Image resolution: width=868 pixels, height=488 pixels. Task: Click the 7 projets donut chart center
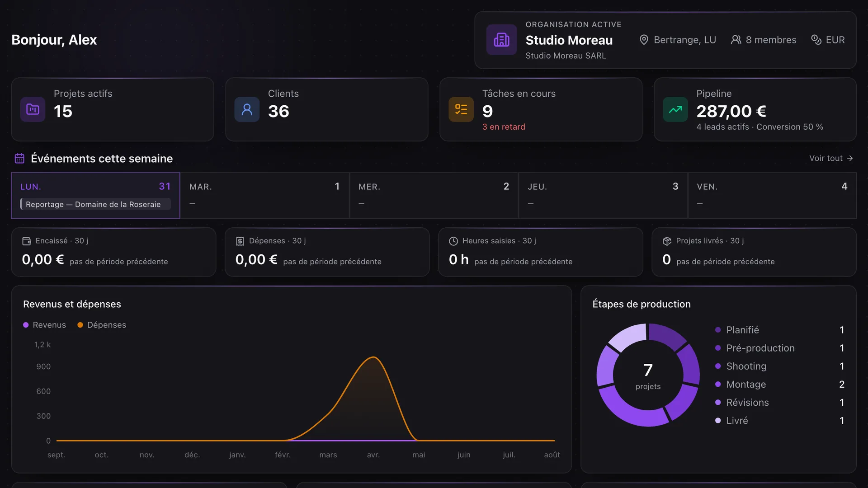click(x=648, y=375)
